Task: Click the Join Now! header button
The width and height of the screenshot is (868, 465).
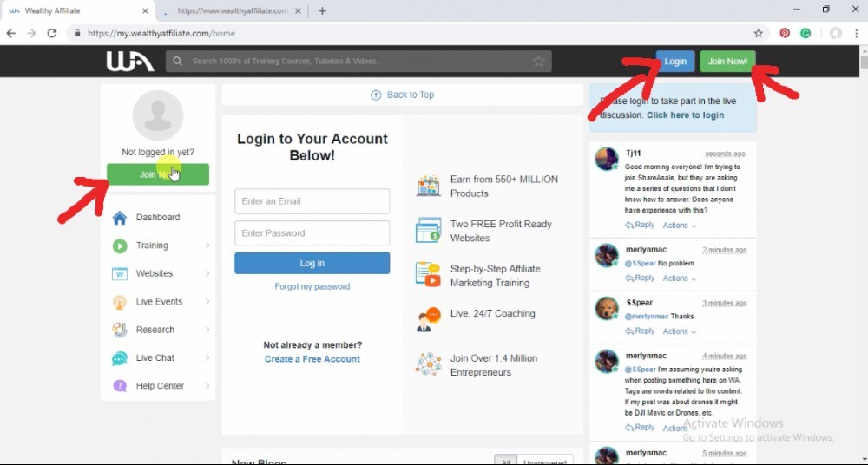Action: pos(727,62)
